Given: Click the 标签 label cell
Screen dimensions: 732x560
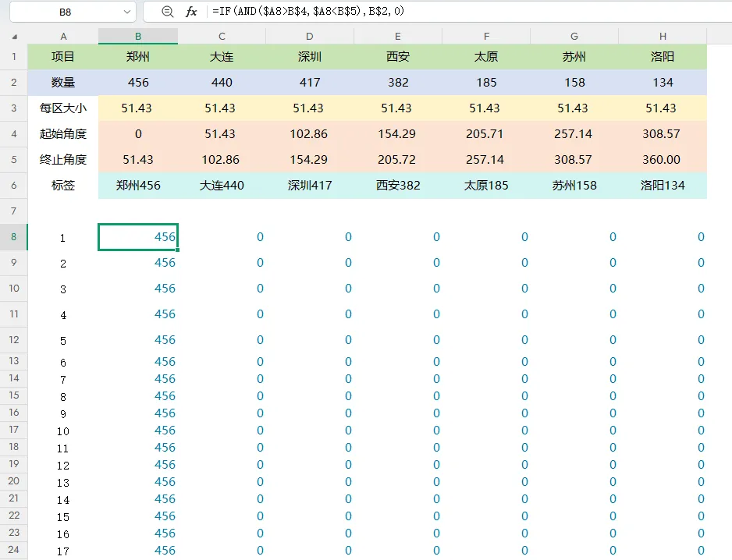Looking at the screenshot, I should click(63, 186).
